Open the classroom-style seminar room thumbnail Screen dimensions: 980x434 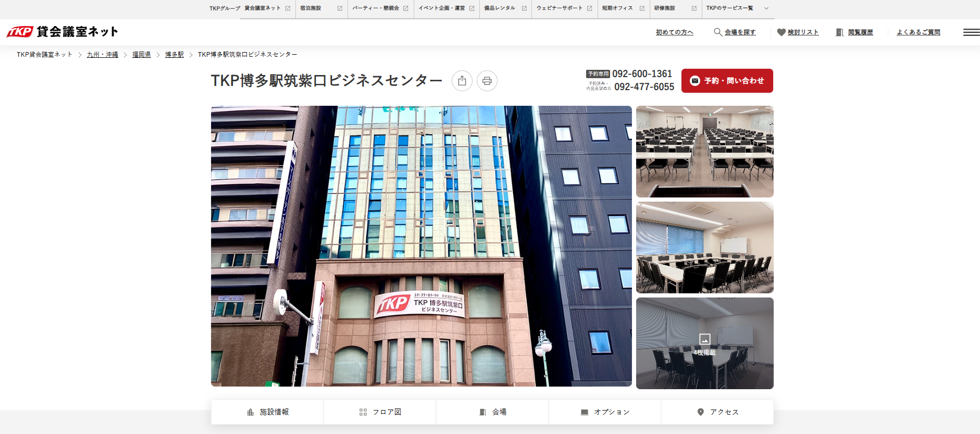(704, 152)
